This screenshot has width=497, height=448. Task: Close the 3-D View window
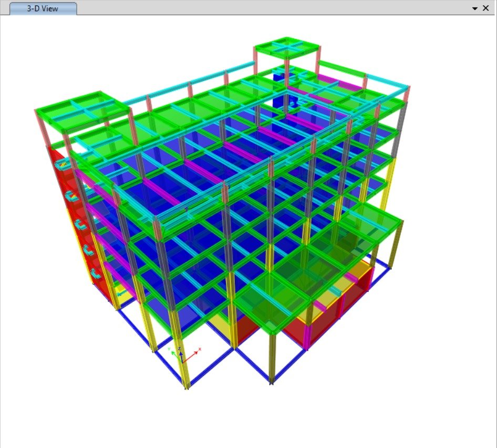click(x=486, y=8)
